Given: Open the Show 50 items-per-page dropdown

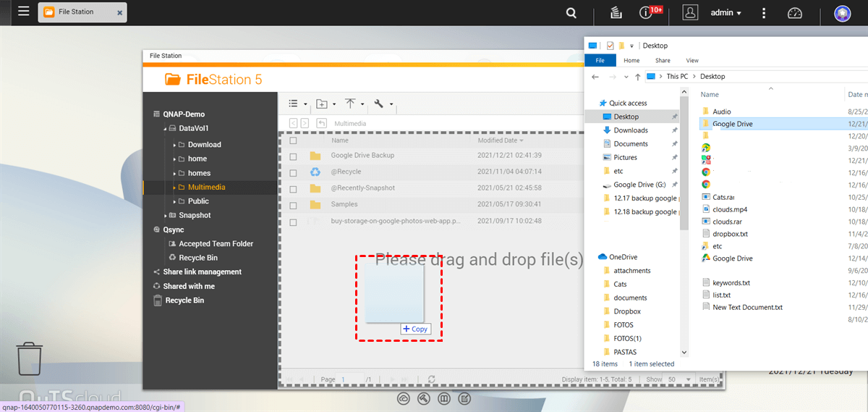Looking at the screenshot, I should pyautogui.click(x=676, y=379).
